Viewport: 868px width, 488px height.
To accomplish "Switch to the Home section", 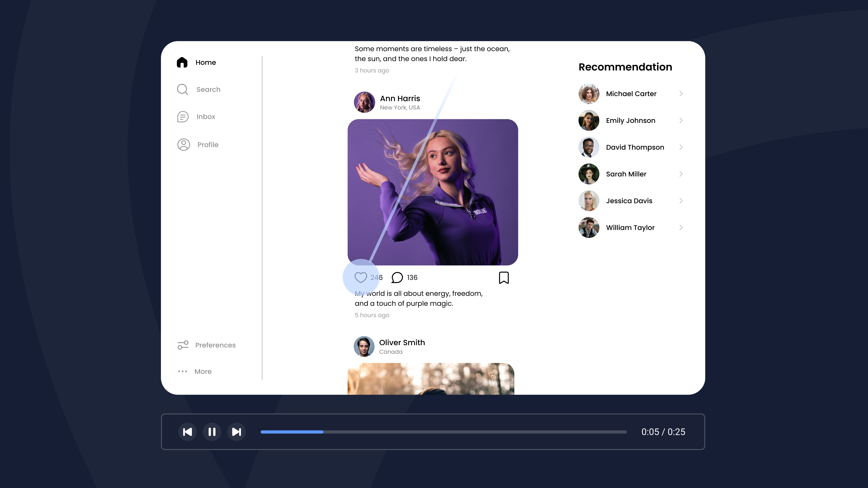I will tap(205, 62).
